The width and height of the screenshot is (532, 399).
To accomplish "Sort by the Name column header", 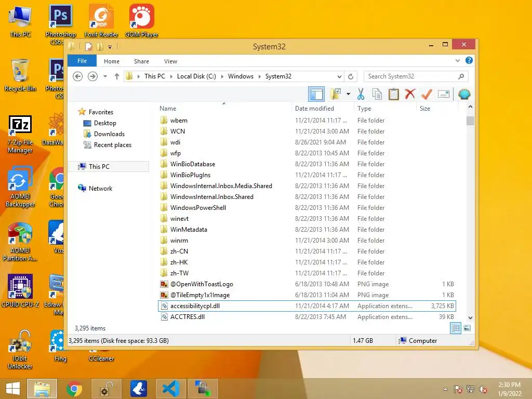I will pyautogui.click(x=168, y=109).
